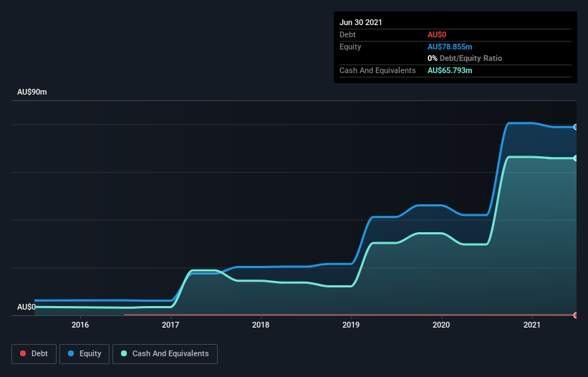Select the 2016 x-axis label
This screenshot has width=588, height=377.
80,325
